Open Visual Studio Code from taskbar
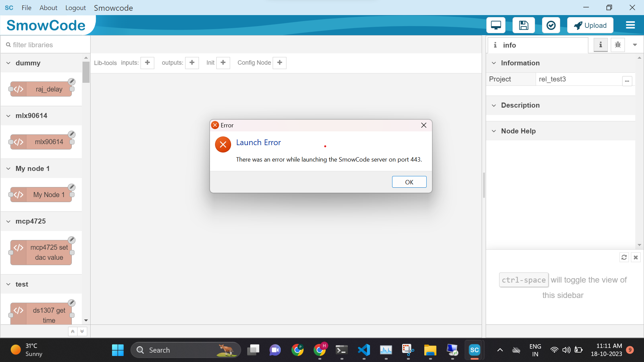 [x=364, y=350]
